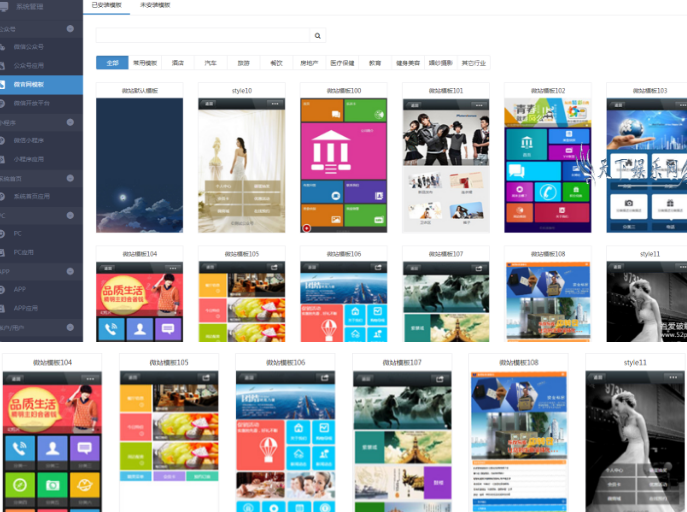
Task: Click the circular phone tile in 微站模板102
Action: pos(548,191)
